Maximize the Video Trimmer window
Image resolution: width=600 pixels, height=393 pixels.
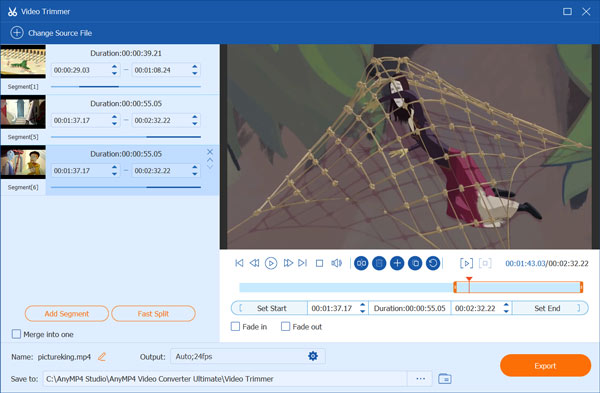click(567, 11)
